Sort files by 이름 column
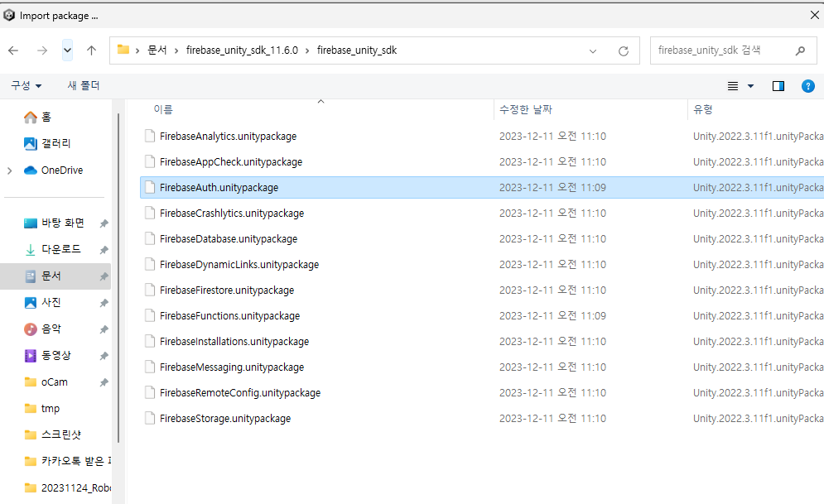Image resolution: width=824 pixels, height=504 pixels. pos(163,109)
